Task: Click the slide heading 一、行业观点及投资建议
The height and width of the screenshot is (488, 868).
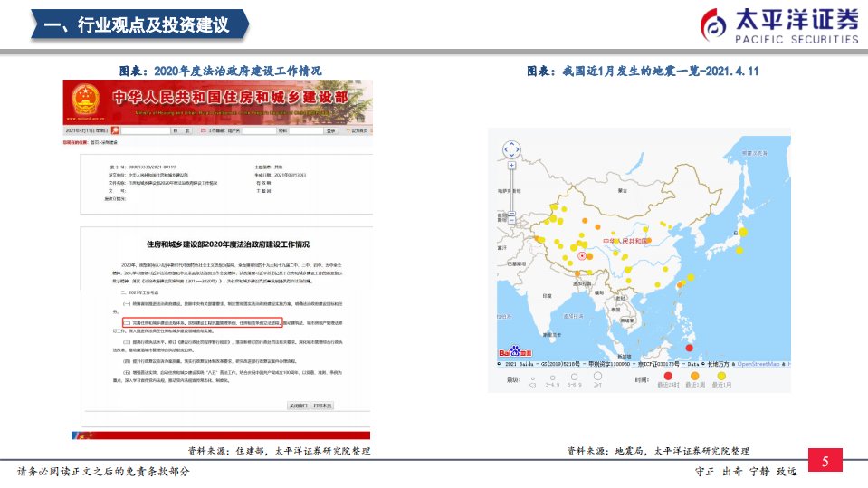Action: (136, 25)
